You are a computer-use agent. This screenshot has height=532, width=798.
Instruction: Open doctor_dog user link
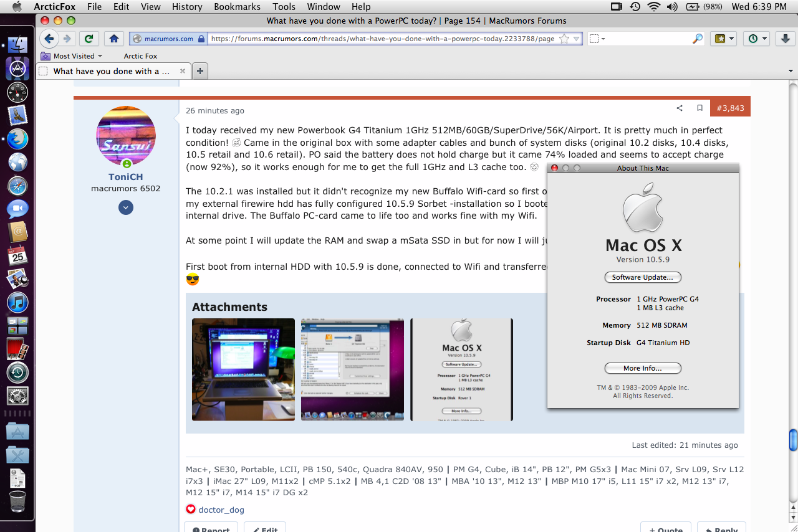[x=221, y=510]
